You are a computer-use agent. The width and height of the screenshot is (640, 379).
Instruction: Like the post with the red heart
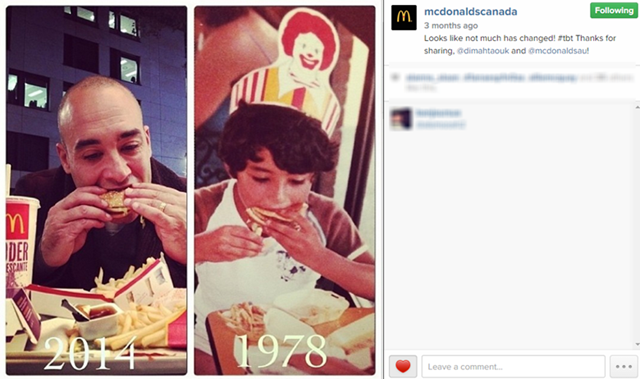point(403,366)
